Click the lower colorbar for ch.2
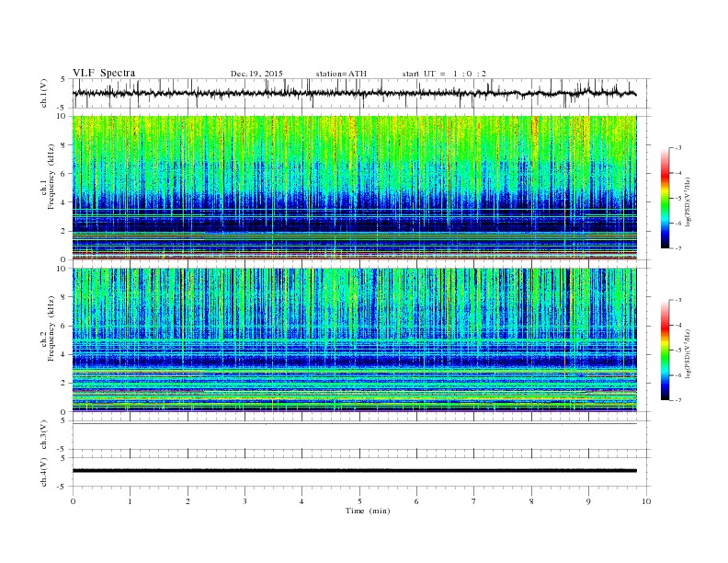This screenshot has width=728, height=563. (x=665, y=350)
